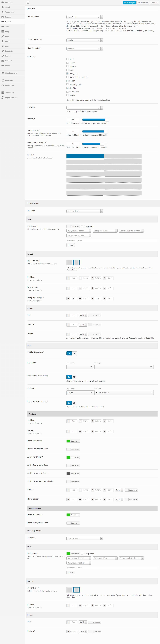Click Upload under Secondary Header Background
Viewport: 160px width, 644px height.
(71, 573)
